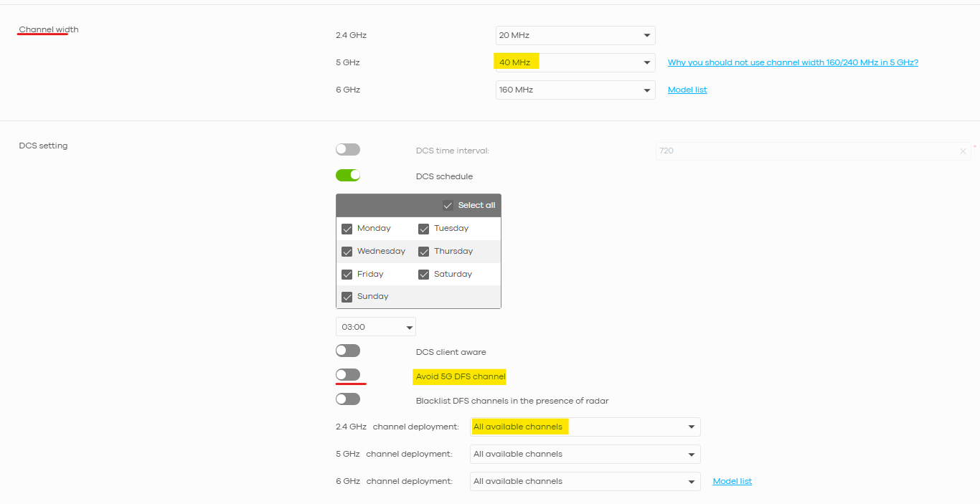This screenshot has height=504, width=980.
Task: Open the 5 GHz channel deployment dropdown
Action: (x=585, y=454)
